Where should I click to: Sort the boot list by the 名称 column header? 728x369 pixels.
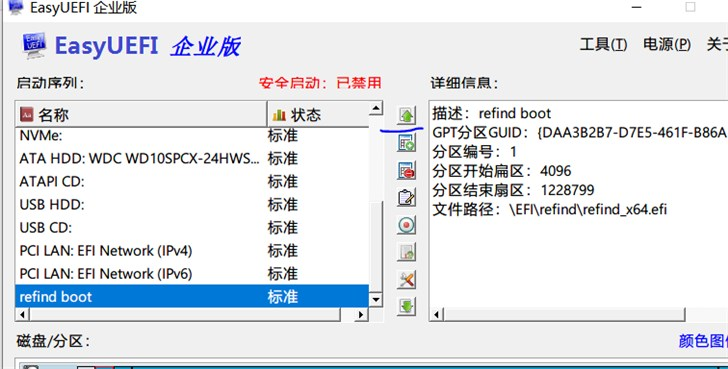141,114
